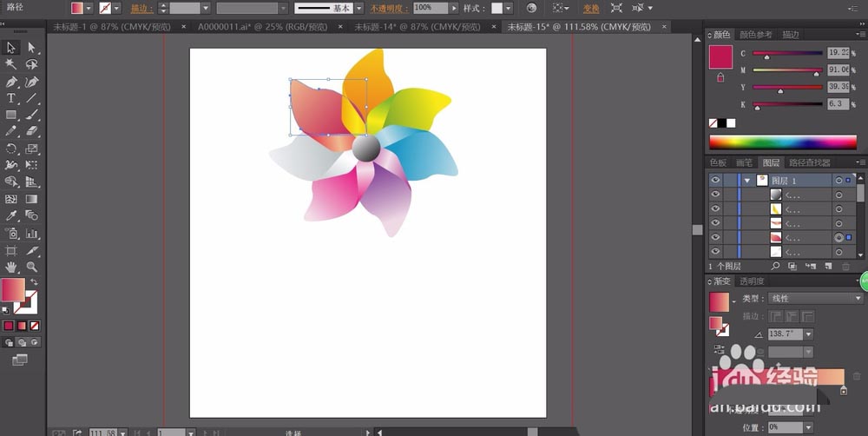Choose the Hand tool
Image resolution: width=868 pixels, height=436 pixels.
[x=11, y=267]
